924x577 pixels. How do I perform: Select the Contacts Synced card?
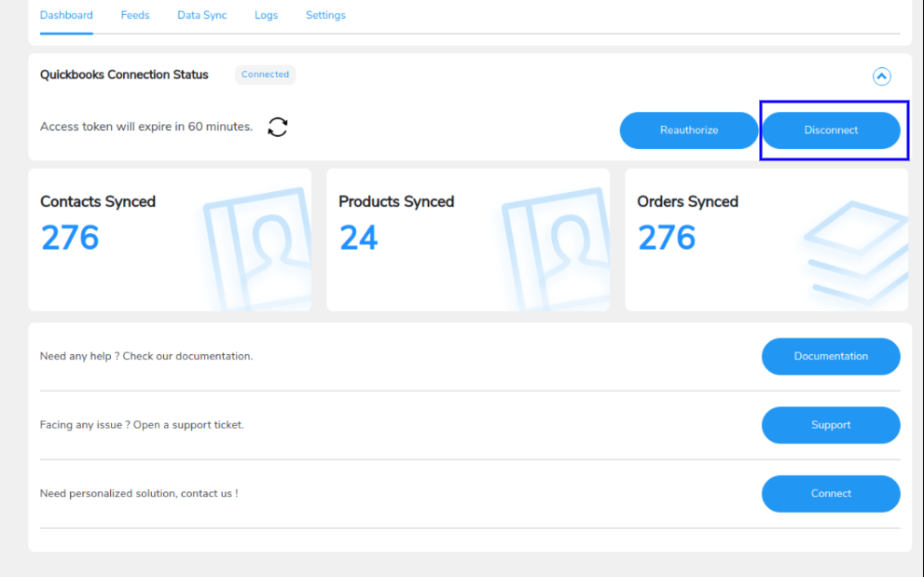[x=170, y=240]
